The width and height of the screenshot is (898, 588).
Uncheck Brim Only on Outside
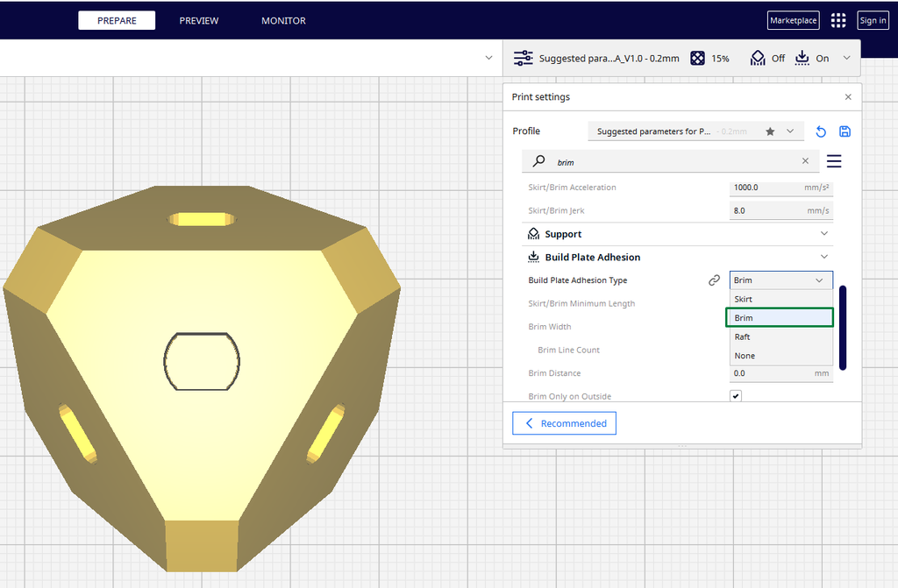pyautogui.click(x=736, y=395)
